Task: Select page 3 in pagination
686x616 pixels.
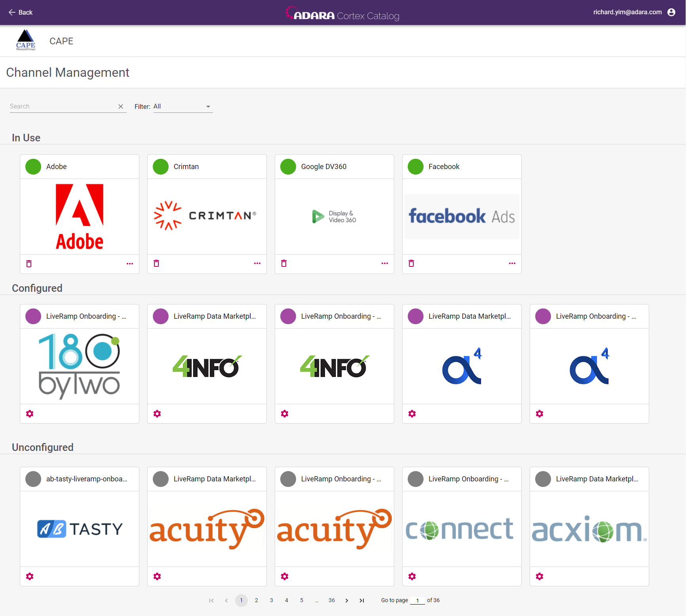Action: tap(272, 601)
